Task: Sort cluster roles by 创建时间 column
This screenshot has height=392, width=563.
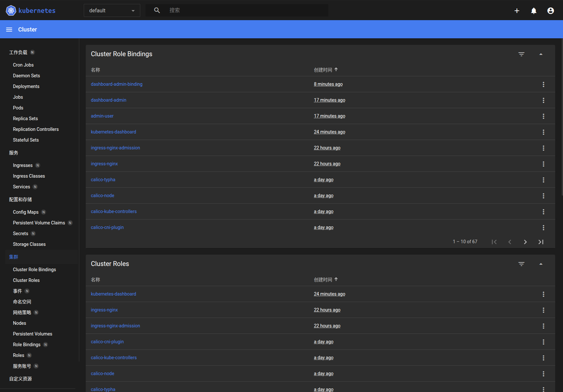Action: point(326,280)
